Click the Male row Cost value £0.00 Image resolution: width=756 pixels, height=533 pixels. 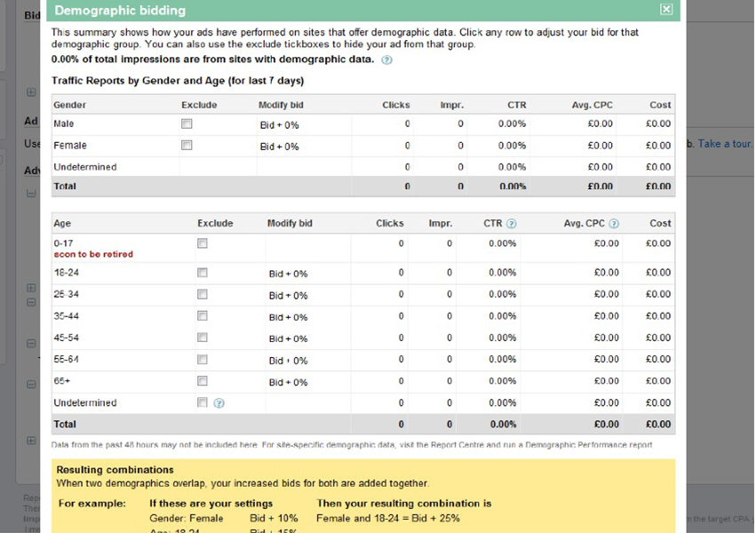658,123
